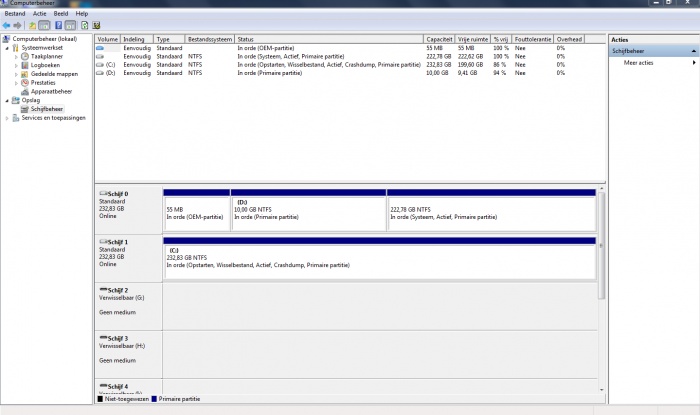
Task: Open the Beeld menu
Action: click(x=61, y=13)
